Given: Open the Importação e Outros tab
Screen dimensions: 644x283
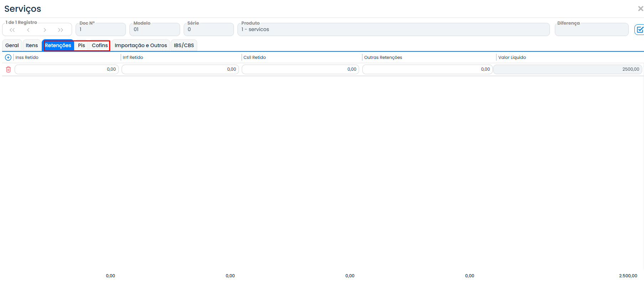Looking at the screenshot, I should tap(141, 45).
